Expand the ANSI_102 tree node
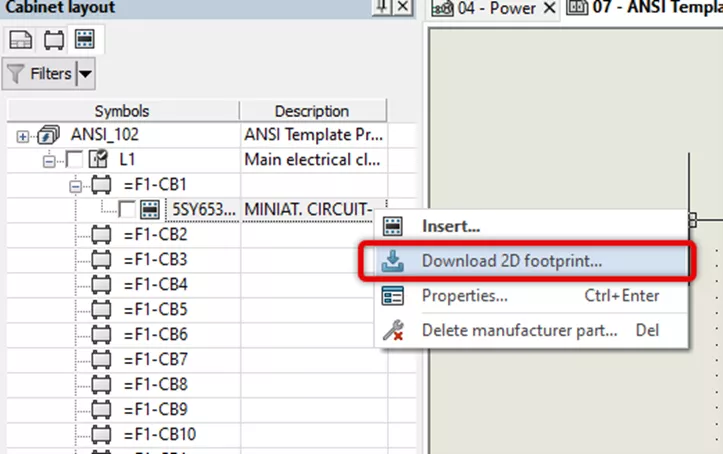 pyautogui.click(x=24, y=135)
